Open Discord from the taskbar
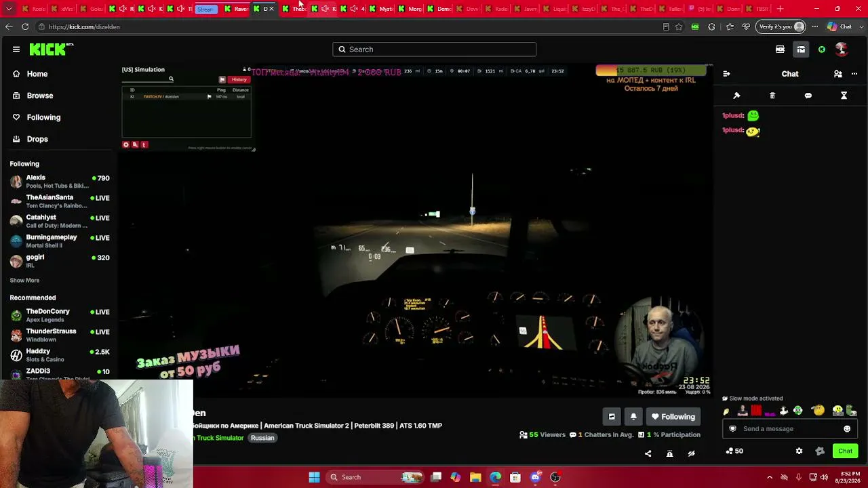Viewport: 868px width, 488px height. 536,477
